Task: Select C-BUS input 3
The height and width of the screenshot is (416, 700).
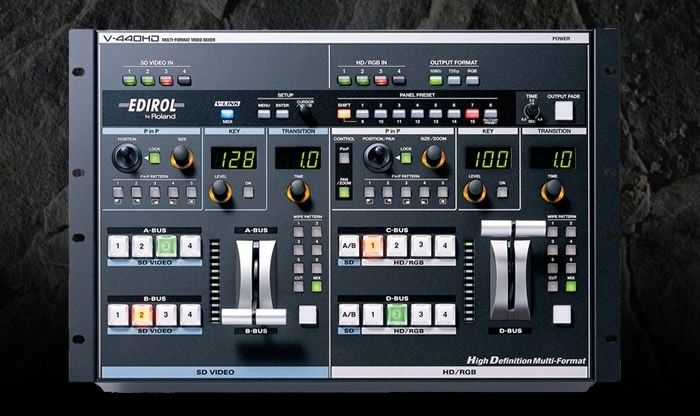Action: pos(421,246)
